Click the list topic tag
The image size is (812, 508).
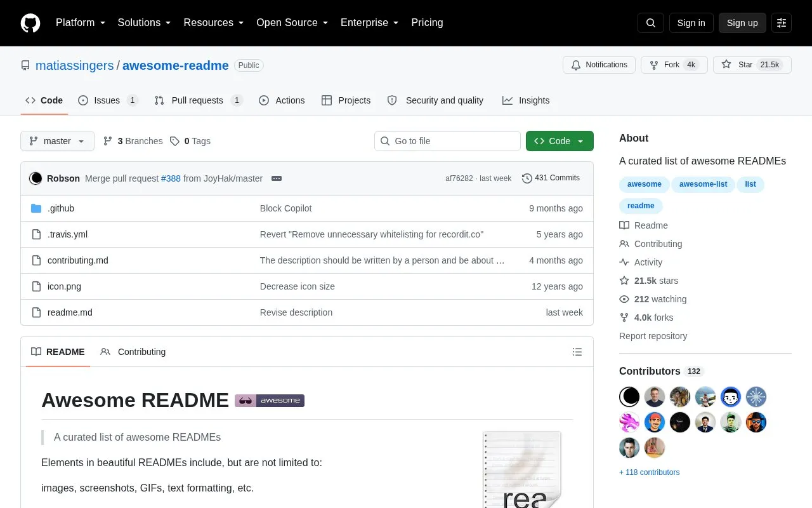pyautogui.click(x=750, y=184)
